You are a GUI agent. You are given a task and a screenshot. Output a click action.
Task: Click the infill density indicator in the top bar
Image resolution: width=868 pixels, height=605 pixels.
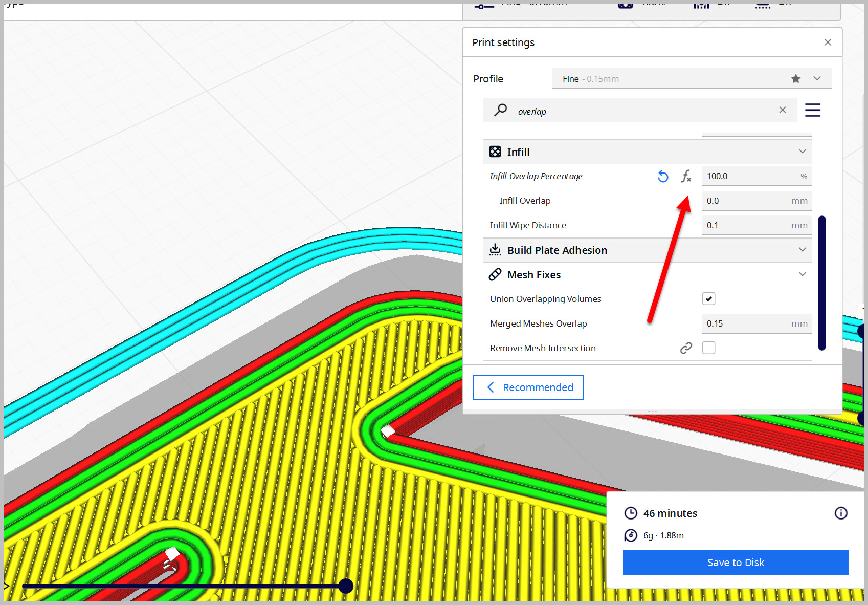625,5
